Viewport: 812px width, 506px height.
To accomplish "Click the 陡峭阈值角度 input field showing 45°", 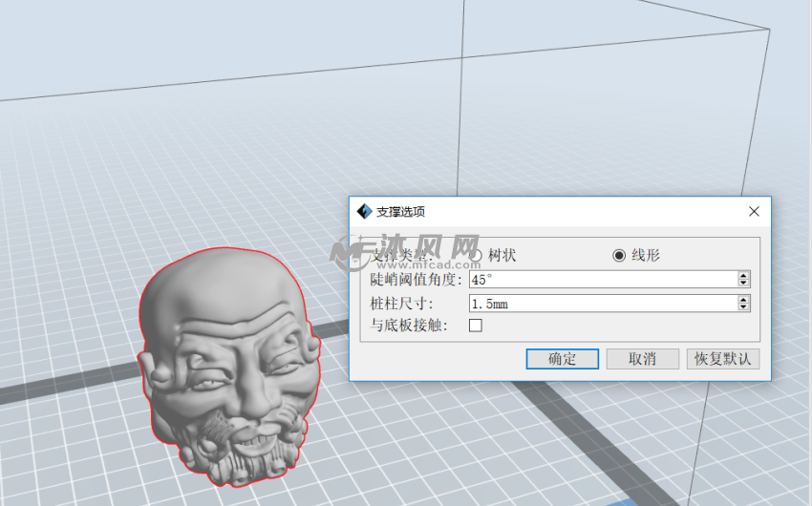I will [x=604, y=280].
